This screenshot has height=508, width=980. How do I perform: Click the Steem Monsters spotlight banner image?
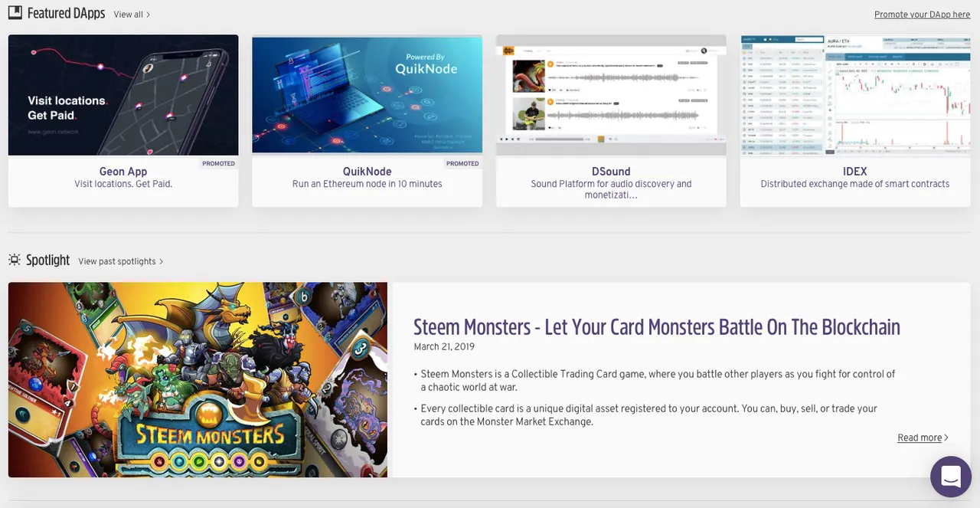coord(198,380)
